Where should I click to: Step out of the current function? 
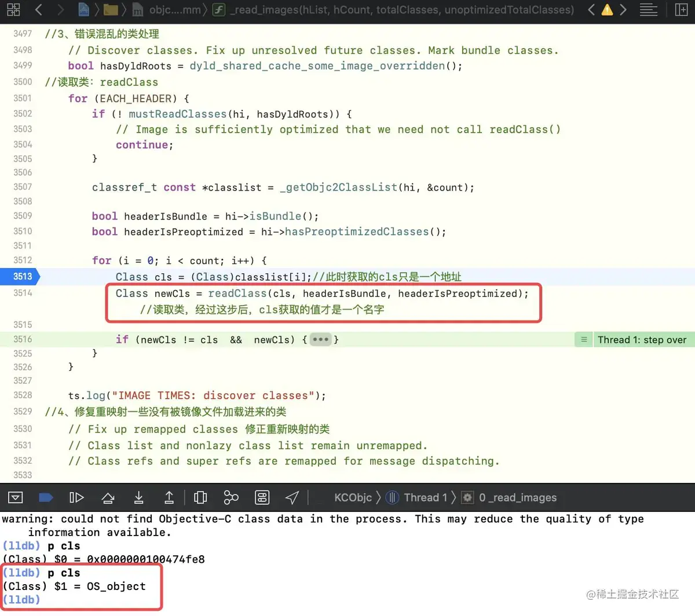click(169, 497)
